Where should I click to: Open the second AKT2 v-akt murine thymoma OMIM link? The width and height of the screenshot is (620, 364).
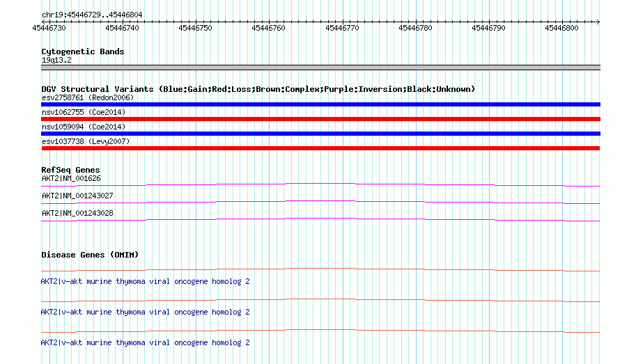click(145, 312)
